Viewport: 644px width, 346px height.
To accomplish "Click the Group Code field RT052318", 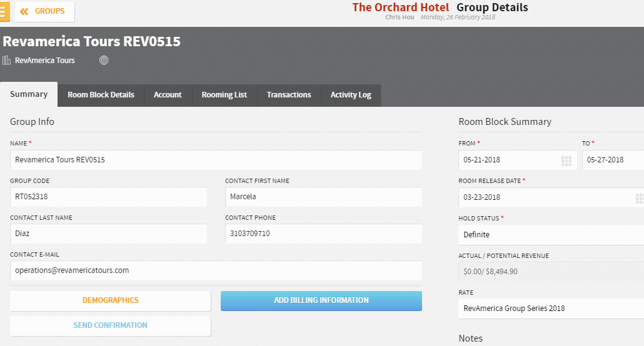I will (108, 197).
